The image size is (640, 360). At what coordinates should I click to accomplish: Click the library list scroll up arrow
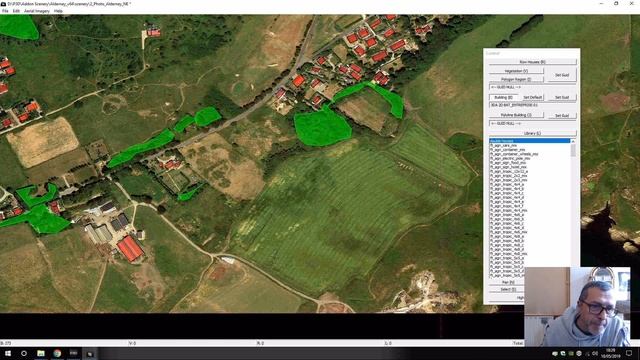tap(573, 141)
